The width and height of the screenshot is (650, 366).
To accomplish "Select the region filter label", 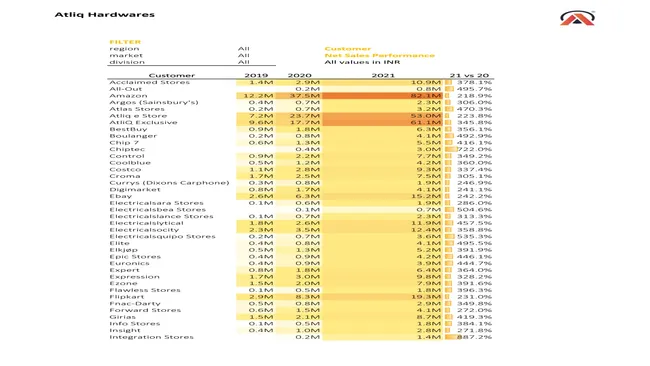I will click(x=124, y=49).
